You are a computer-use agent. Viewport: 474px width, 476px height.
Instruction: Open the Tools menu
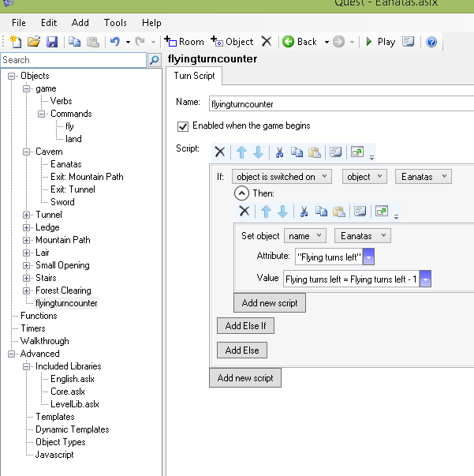(x=115, y=23)
